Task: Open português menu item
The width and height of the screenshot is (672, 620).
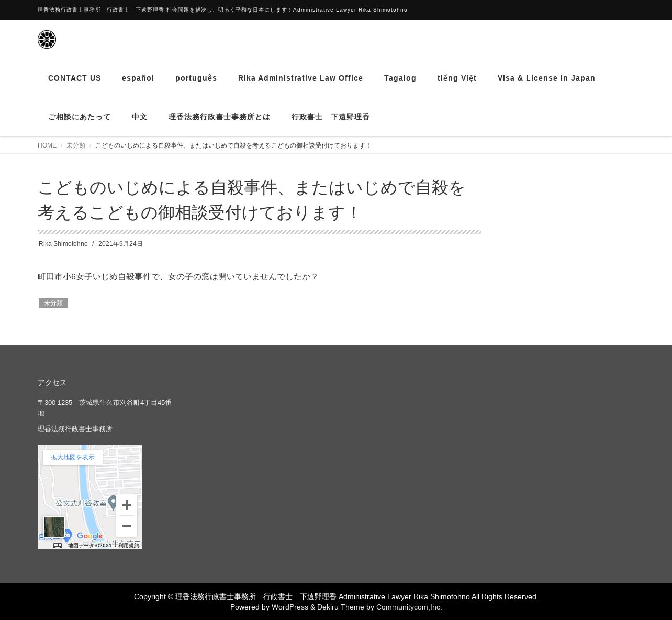Action: point(196,78)
